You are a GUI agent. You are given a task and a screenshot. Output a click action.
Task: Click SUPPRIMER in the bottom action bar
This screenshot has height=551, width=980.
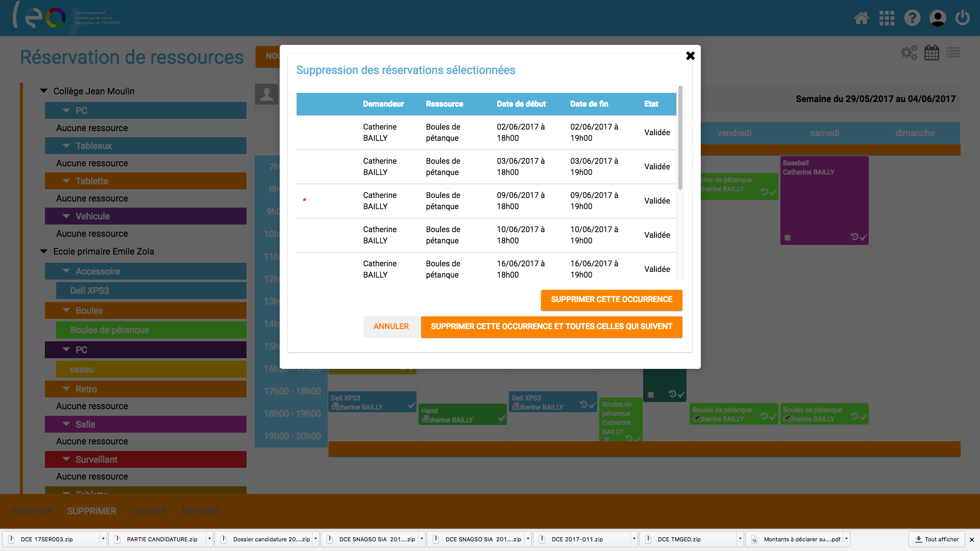pyautogui.click(x=91, y=511)
